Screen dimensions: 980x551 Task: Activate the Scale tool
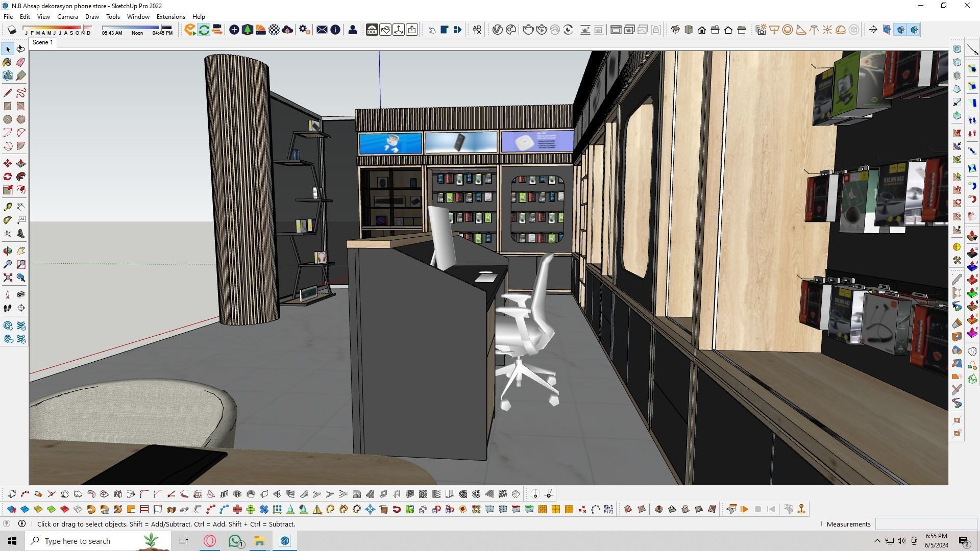pyautogui.click(x=8, y=190)
